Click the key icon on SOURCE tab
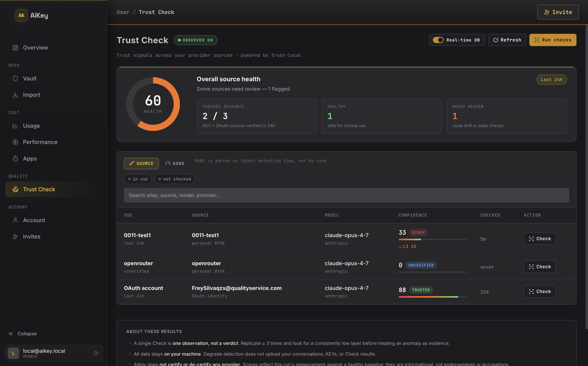The height and width of the screenshot is (366, 588). click(x=132, y=163)
